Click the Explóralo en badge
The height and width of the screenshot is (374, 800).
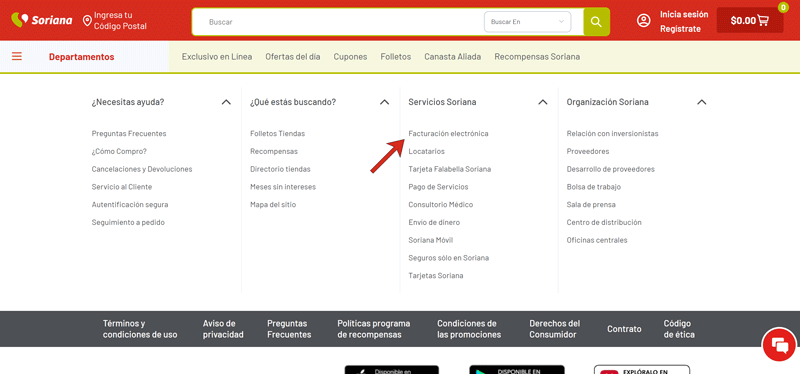pyautogui.click(x=642, y=370)
